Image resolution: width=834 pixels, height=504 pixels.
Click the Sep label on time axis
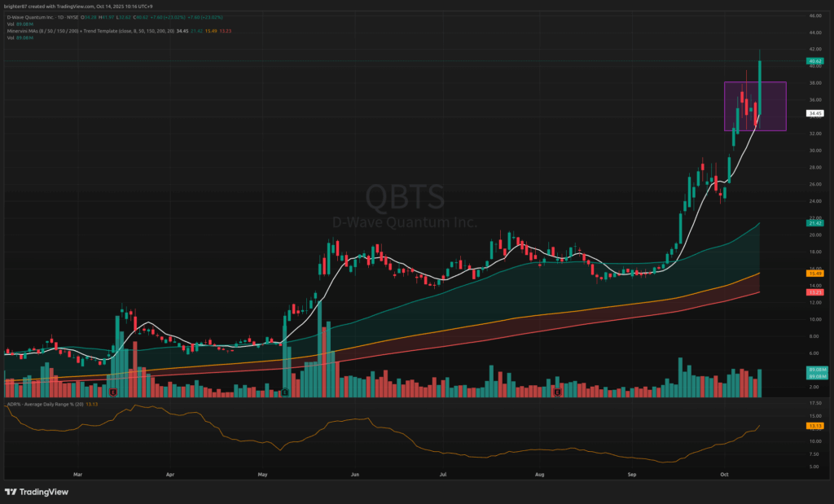point(632,472)
